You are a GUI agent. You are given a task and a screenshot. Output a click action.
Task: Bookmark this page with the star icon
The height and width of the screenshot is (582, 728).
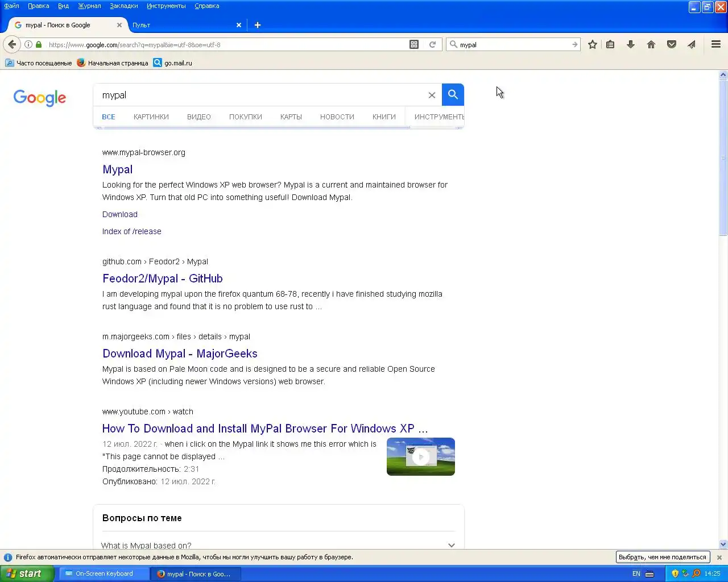pyautogui.click(x=593, y=44)
